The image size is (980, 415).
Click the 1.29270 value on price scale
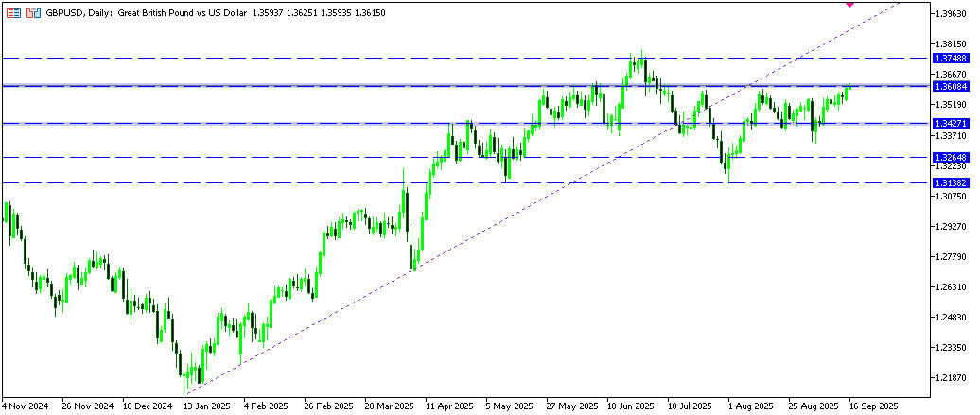(x=951, y=226)
